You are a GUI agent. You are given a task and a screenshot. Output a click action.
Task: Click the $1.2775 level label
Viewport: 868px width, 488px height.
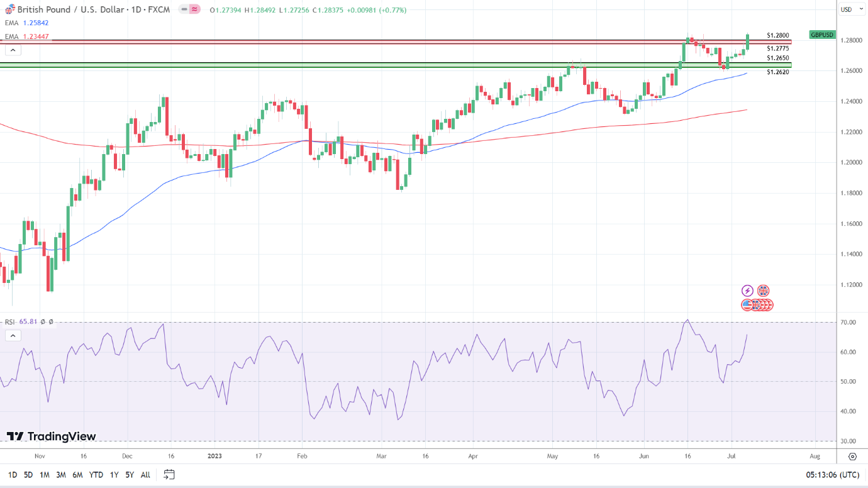(x=778, y=48)
